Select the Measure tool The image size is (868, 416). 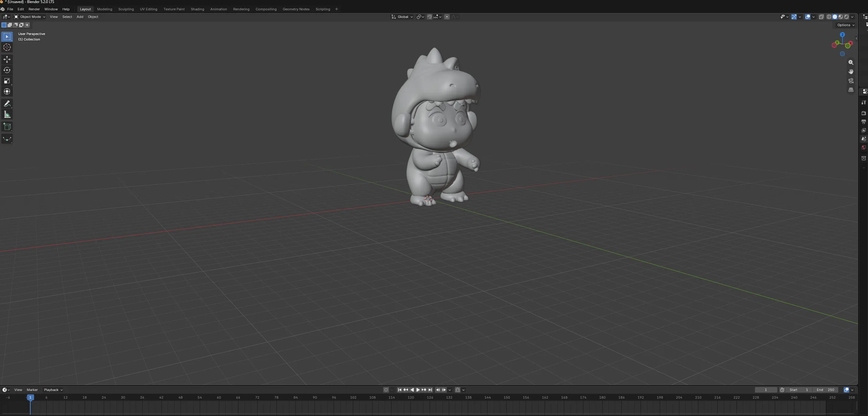click(7, 115)
